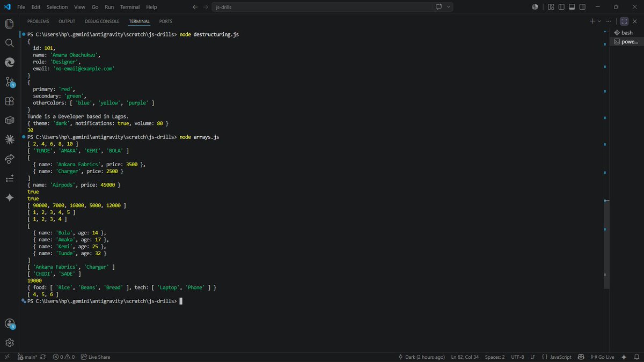The height and width of the screenshot is (362, 644).
Task: Open the Source Control view with badge
Action: [x=9, y=82]
